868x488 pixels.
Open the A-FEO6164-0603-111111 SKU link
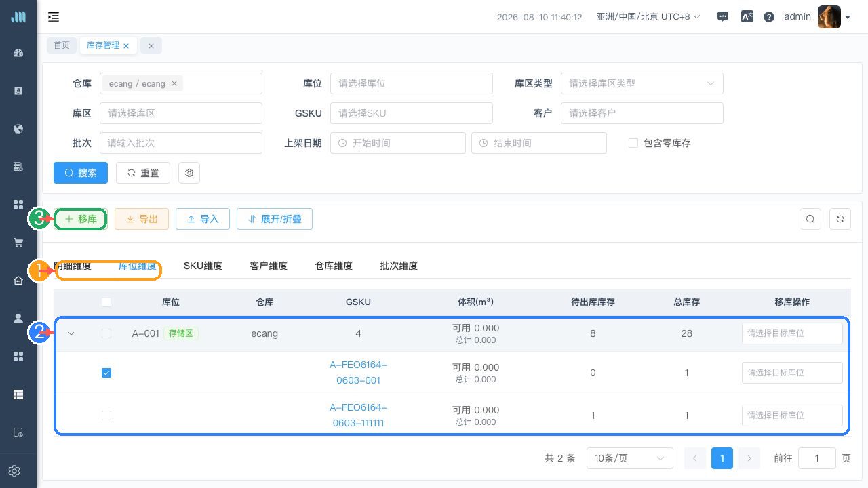[x=358, y=415]
